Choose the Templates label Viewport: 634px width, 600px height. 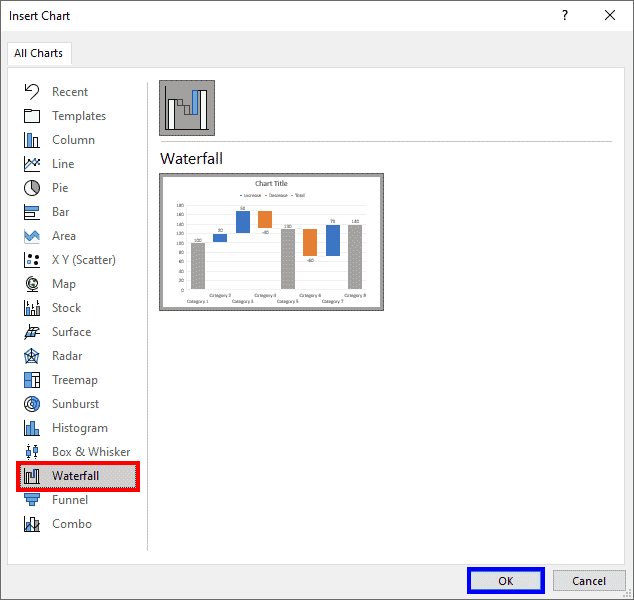click(x=79, y=116)
